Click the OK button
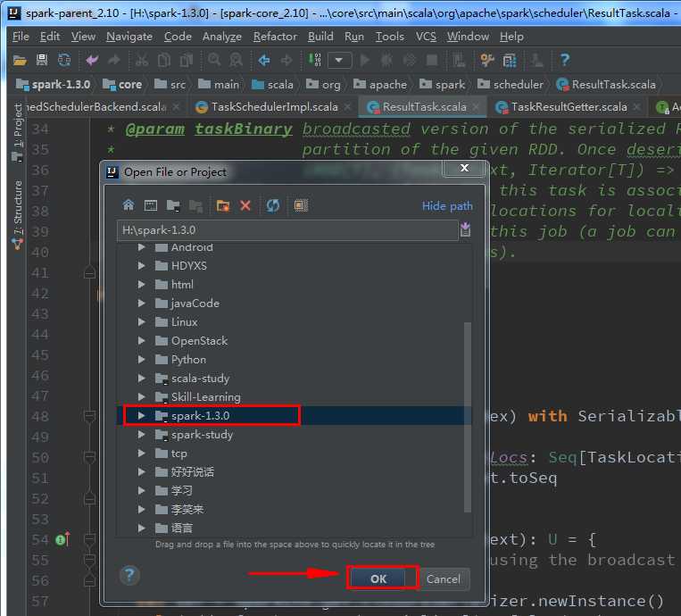The image size is (681, 616). (x=378, y=579)
